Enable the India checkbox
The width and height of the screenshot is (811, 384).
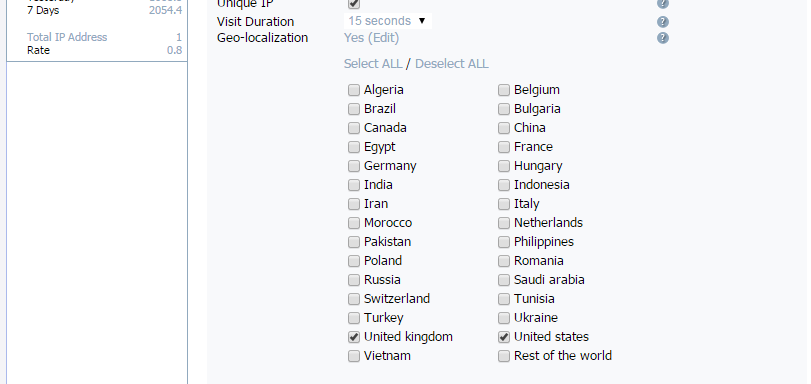tap(354, 185)
